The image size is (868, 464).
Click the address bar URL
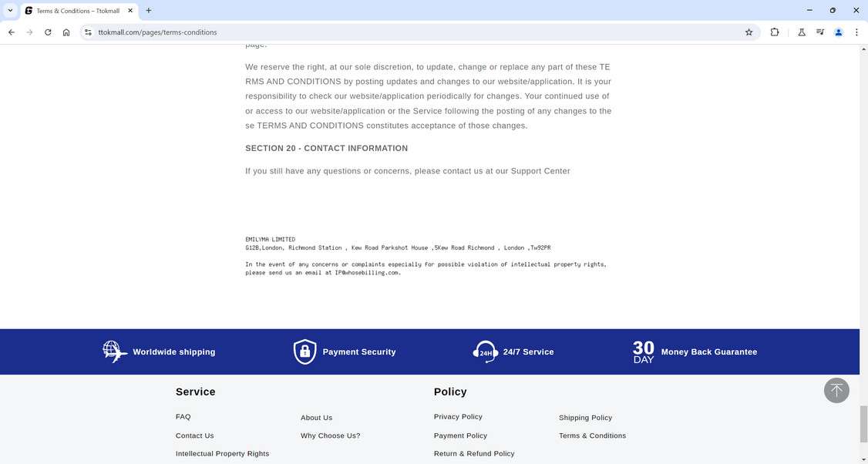point(157,32)
